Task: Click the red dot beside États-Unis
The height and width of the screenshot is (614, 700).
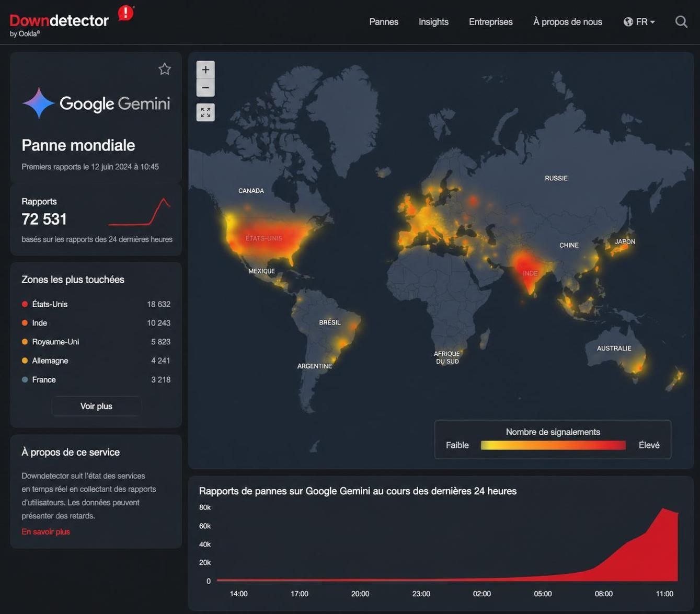Action: tap(25, 304)
